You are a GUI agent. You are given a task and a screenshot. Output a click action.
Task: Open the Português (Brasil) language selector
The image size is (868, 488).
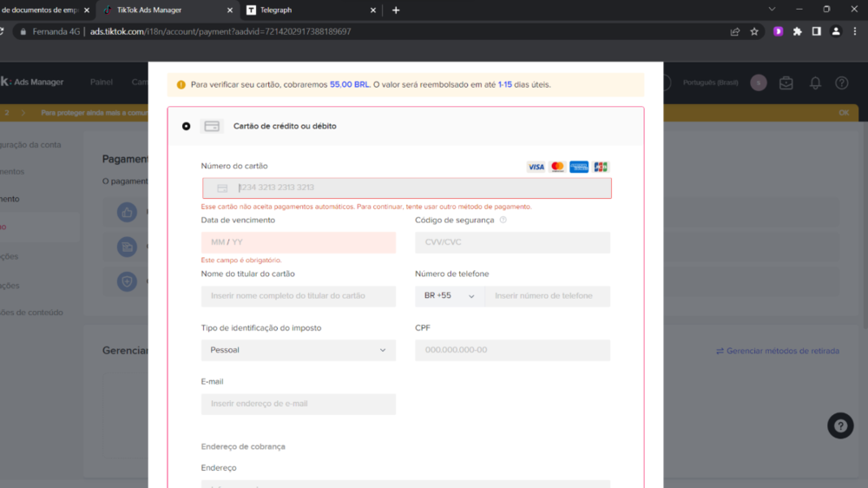[710, 82]
